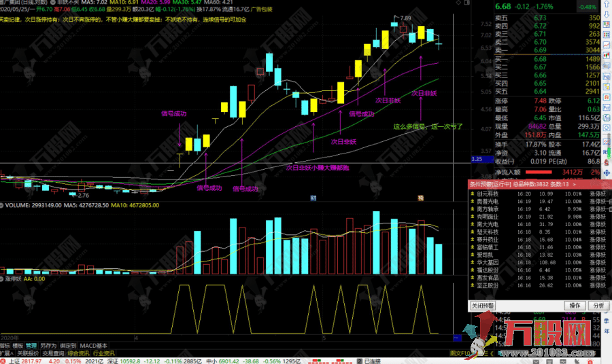This screenshot has height=364, width=612.
Task: Open the 指标 tab at bottom
Action: (5, 346)
